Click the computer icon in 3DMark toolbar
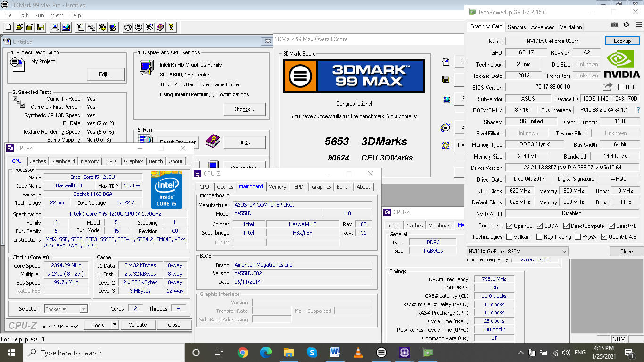The height and width of the screenshot is (362, 644). click(x=56, y=27)
